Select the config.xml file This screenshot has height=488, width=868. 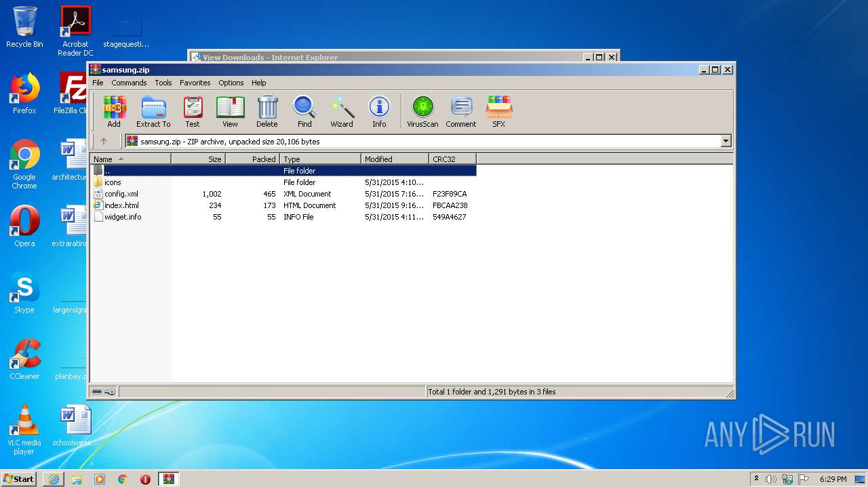pos(283,194)
